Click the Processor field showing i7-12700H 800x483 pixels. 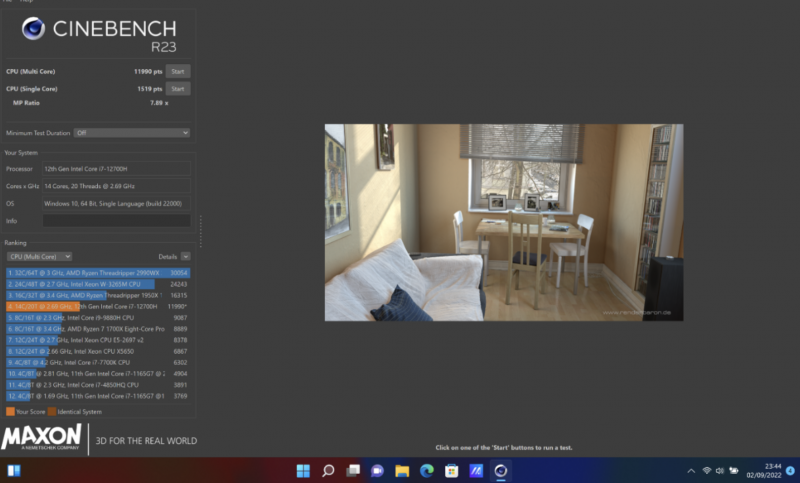[x=116, y=169]
